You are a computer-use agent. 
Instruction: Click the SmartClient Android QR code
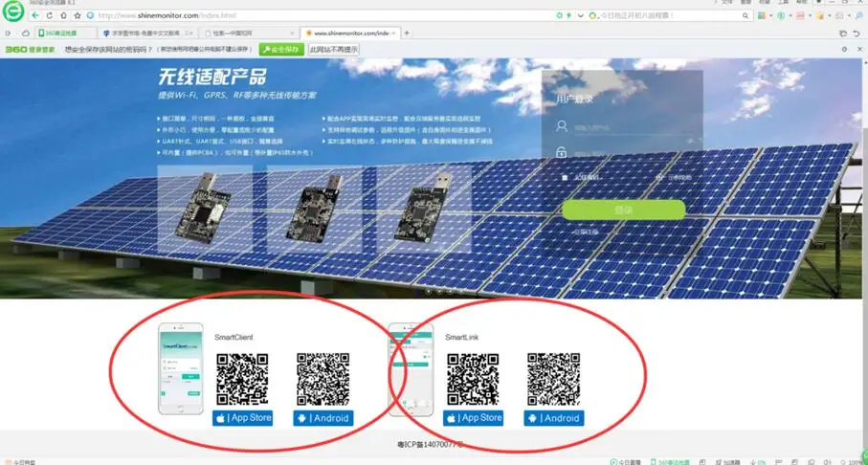(323, 379)
